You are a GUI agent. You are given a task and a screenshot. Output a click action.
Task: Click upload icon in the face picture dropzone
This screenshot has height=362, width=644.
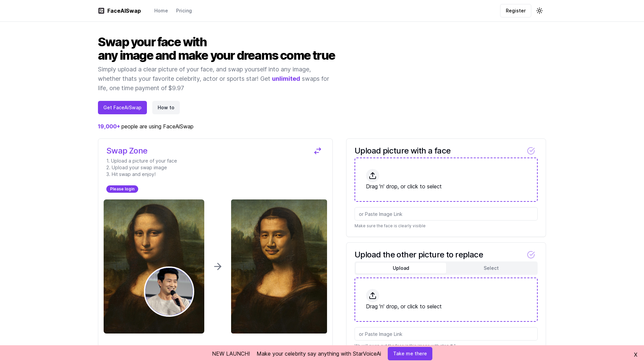pos(373,176)
